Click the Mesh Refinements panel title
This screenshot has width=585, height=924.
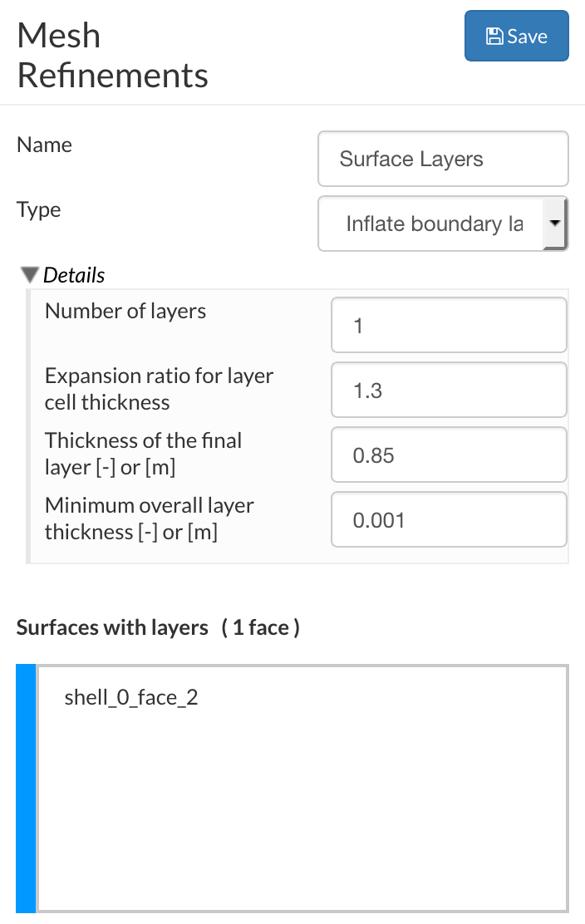(112, 56)
